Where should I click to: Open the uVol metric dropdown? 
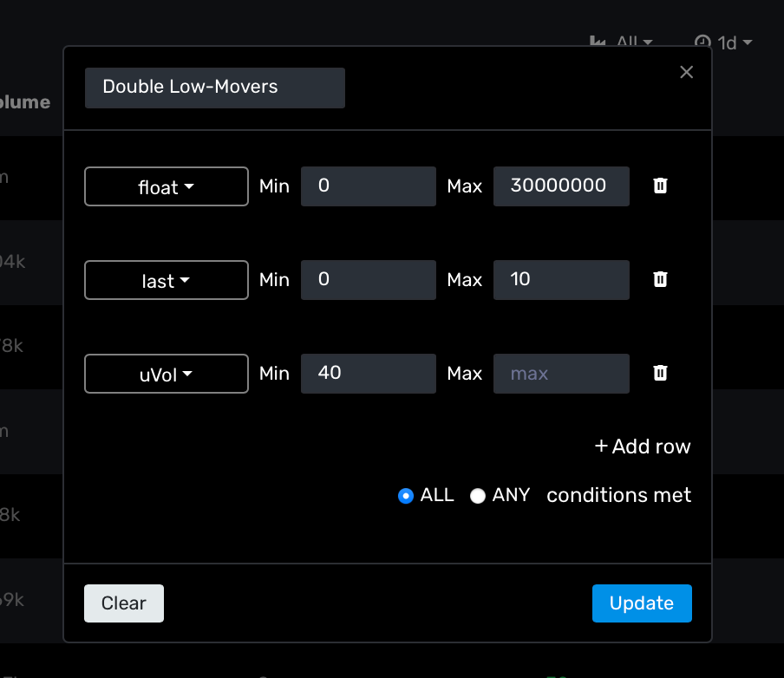pyautogui.click(x=166, y=374)
